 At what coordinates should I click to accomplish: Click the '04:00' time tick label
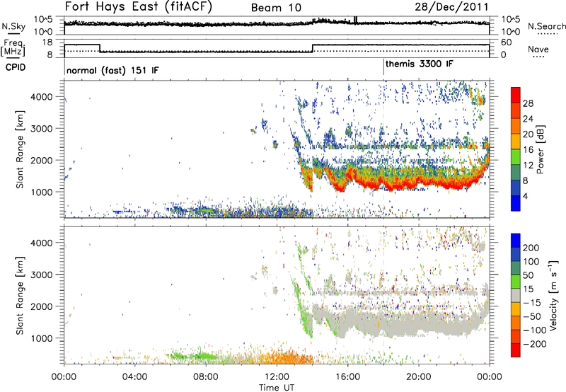(135, 377)
